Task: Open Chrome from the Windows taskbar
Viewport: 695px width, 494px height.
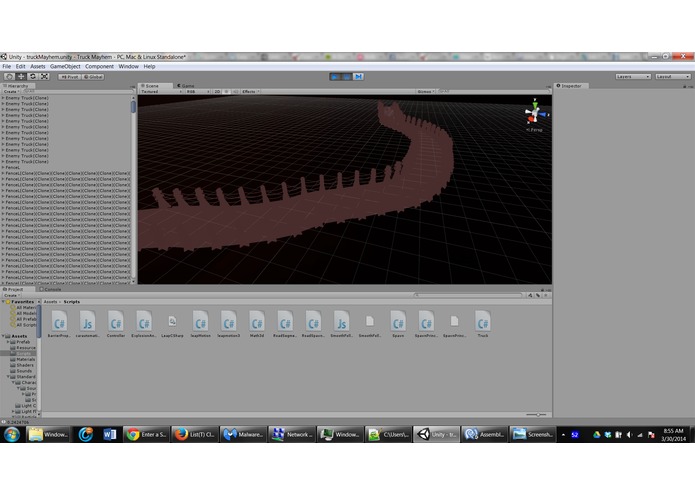Action: point(145,435)
